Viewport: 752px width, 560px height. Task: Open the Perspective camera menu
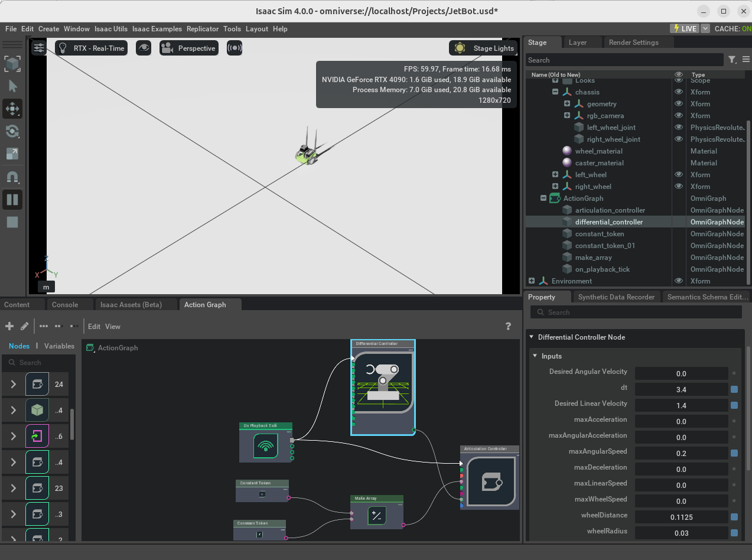click(x=188, y=48)
